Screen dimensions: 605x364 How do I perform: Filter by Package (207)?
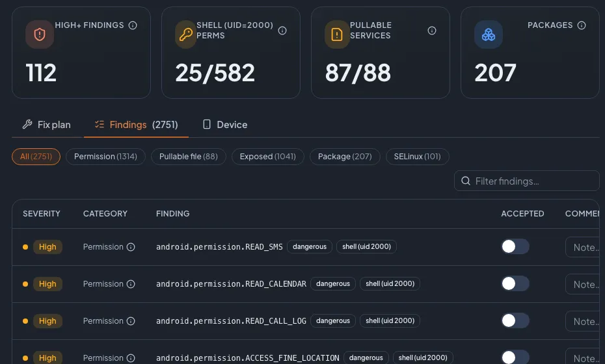point(345,157)
